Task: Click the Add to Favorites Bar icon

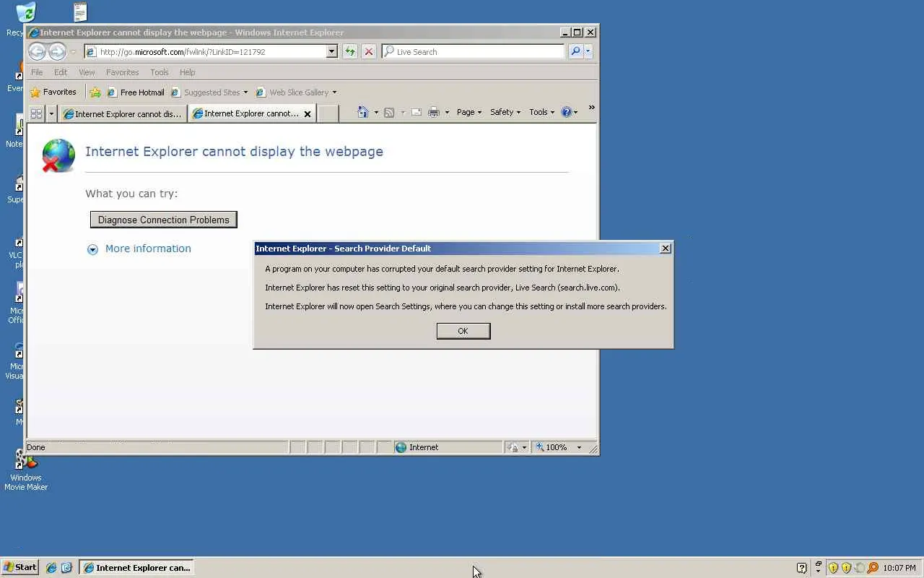Action: (x=95, y=92)
